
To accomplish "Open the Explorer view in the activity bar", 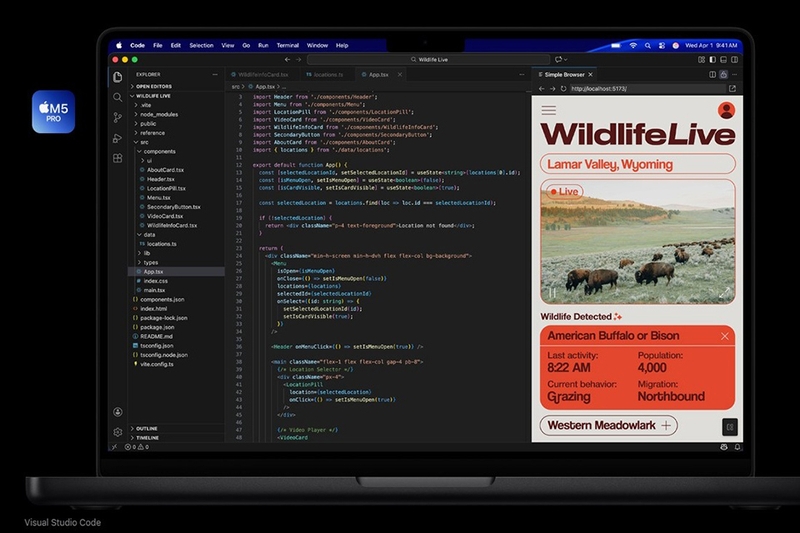I will [117, 77].
